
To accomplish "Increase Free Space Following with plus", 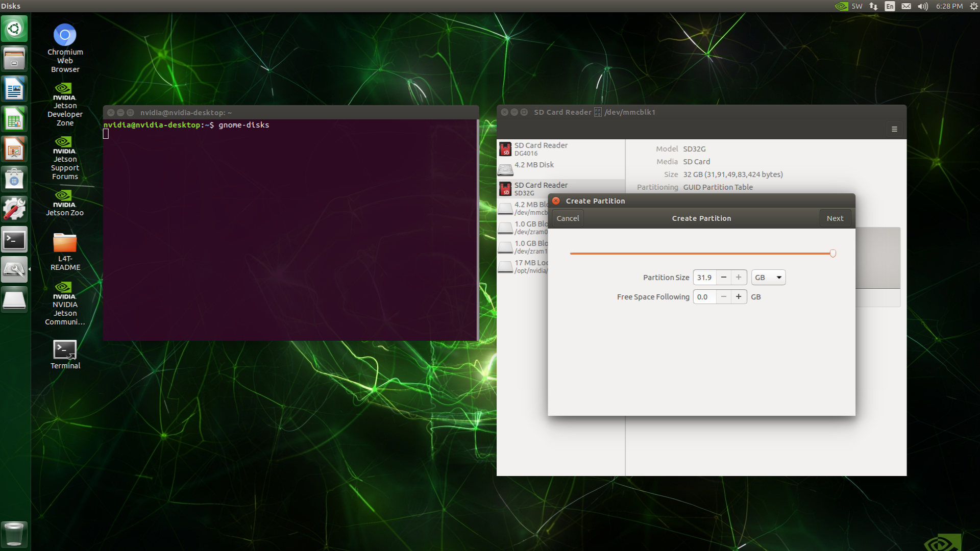I will 739,297.
